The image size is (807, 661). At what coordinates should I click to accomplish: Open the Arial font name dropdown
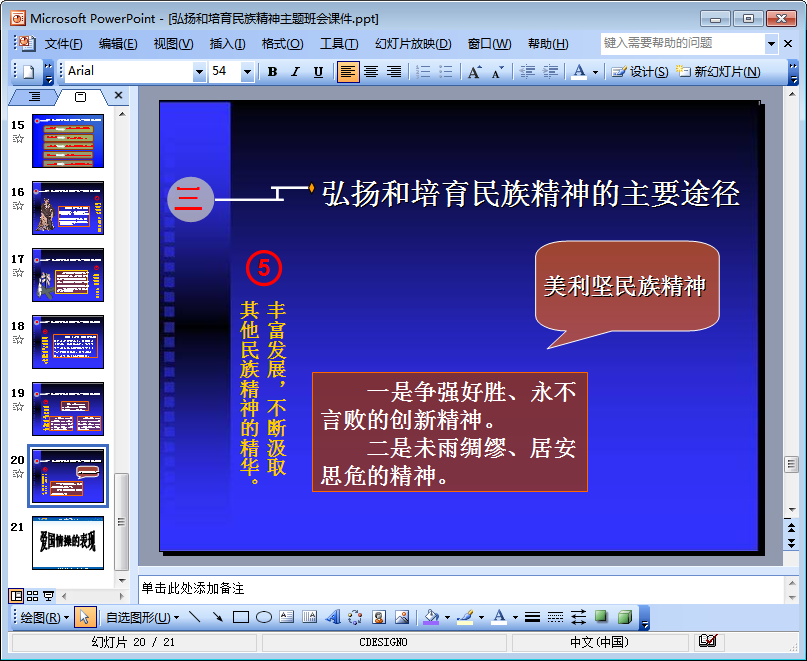click(199, 72)
